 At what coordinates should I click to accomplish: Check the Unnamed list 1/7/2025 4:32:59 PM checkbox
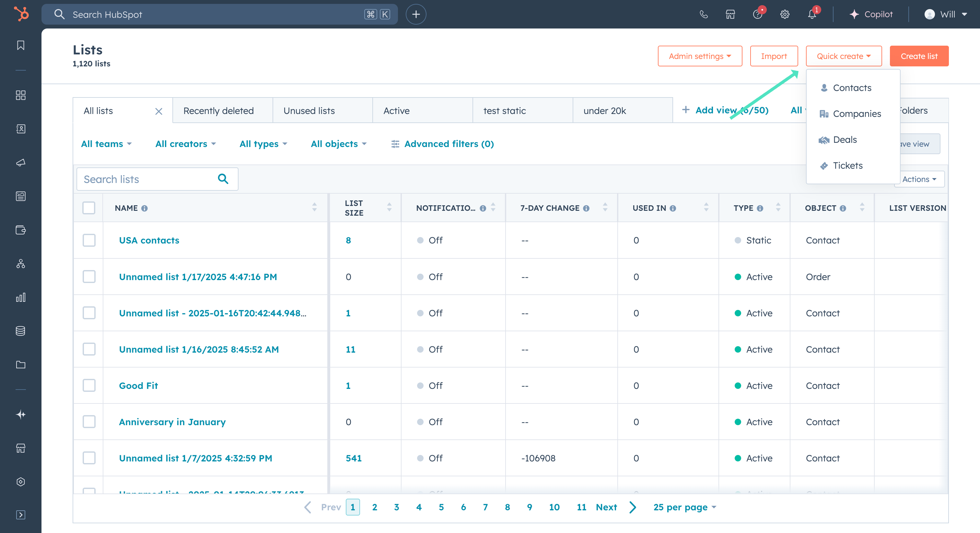89,458
